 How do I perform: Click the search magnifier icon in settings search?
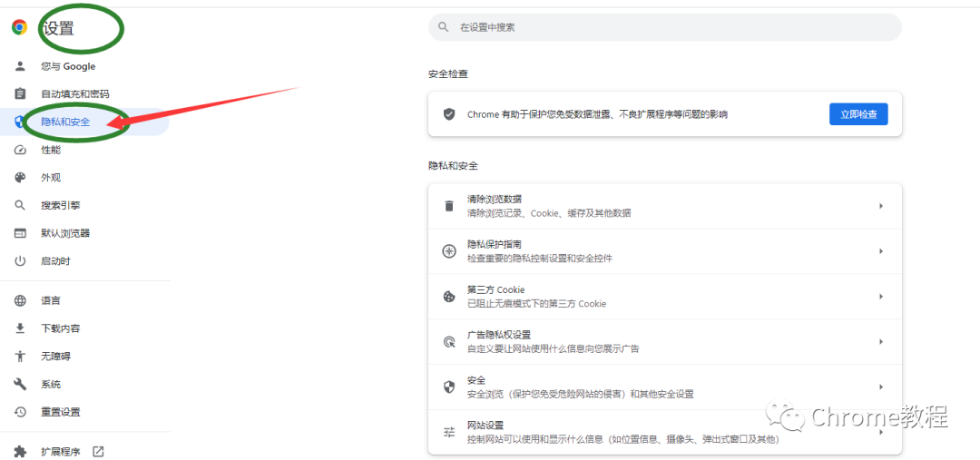[444, 27]
